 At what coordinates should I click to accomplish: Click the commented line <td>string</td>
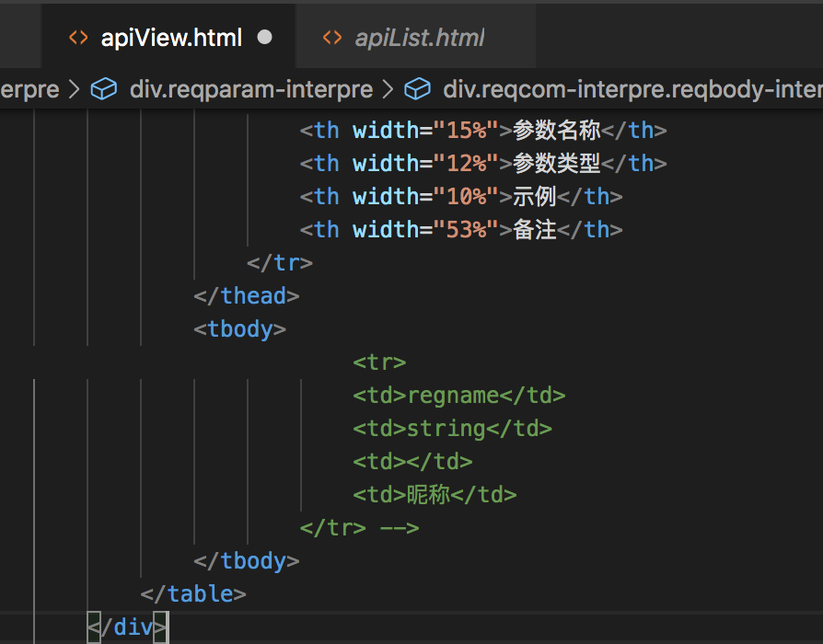(x=452, y=429)
